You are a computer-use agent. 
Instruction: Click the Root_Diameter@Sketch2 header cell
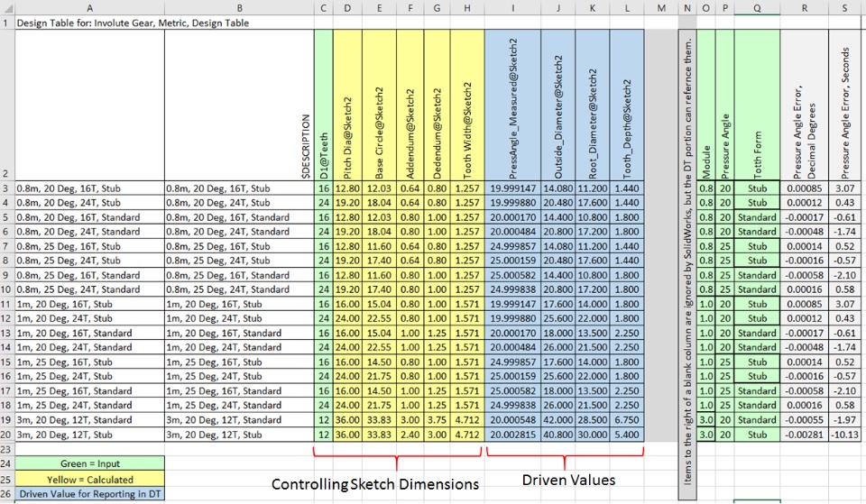592,105
